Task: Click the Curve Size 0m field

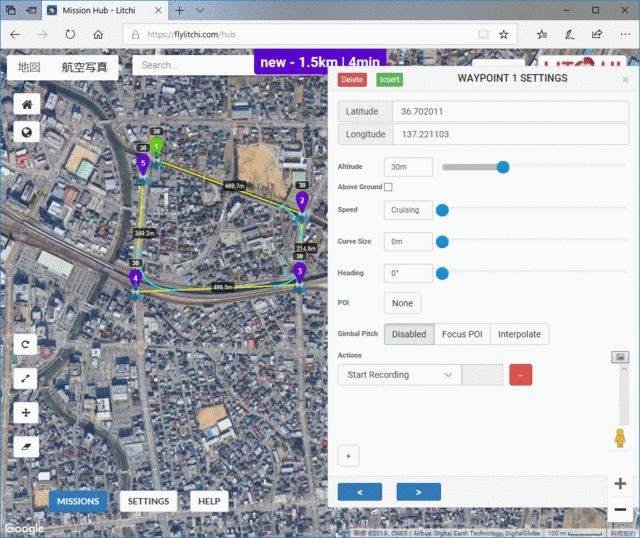Action: 408,242
